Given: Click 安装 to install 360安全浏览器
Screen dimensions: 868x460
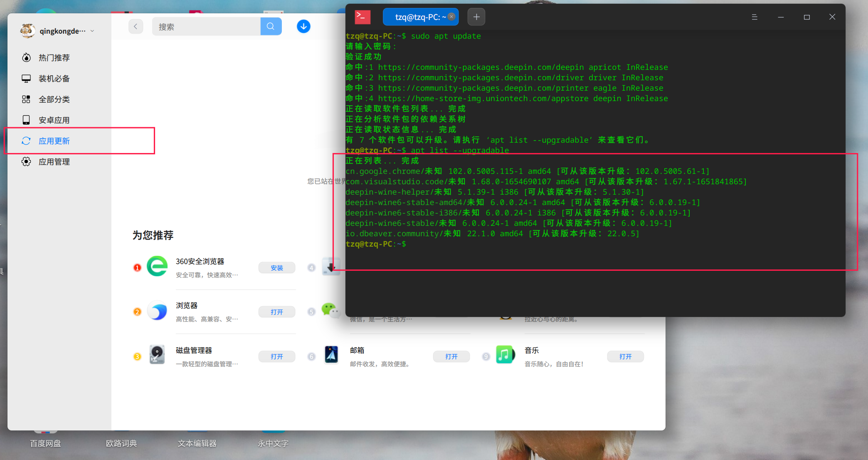Looking at the screenshot, I should 276,267.
